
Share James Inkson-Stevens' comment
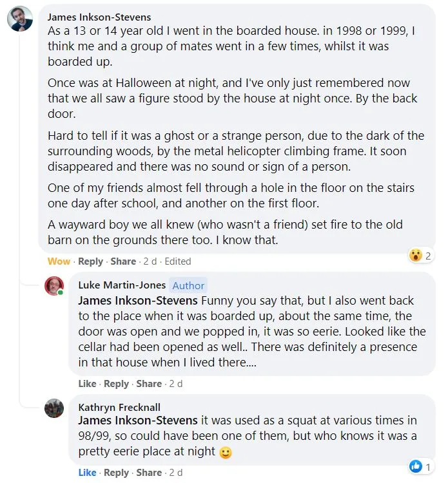(123, 261)
